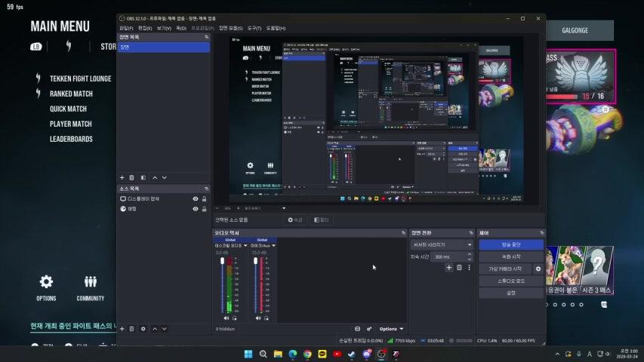644x362 pixels.
Task: Mute the Mic/Aux speaker icon
Action: click(258, 318)
